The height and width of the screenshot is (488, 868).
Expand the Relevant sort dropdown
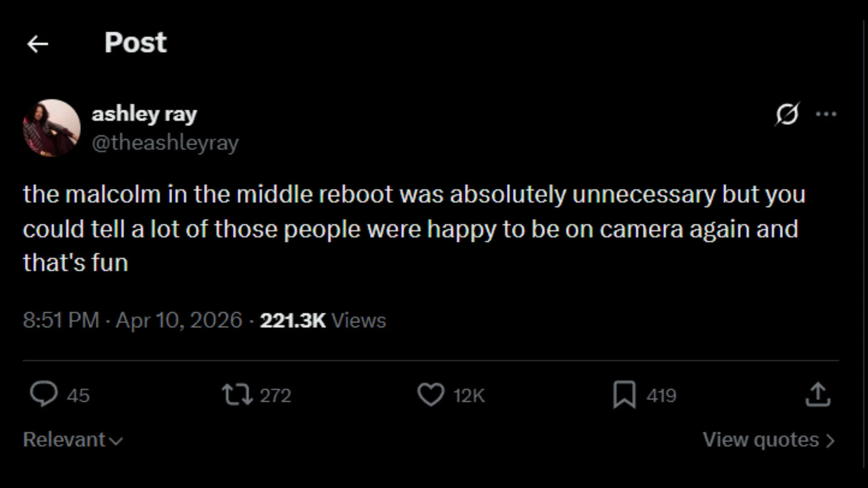[73, 440]
